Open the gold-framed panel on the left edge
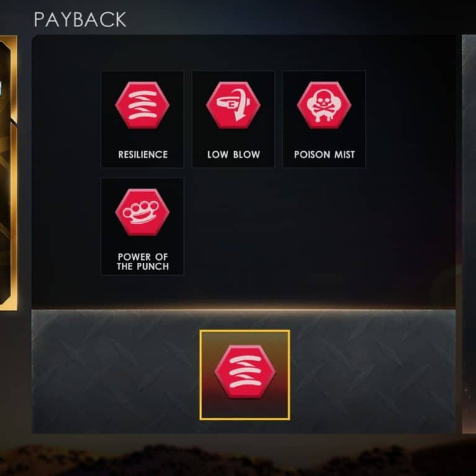The image size is (476, 476). pyautogui.click(x=8, y=173)
